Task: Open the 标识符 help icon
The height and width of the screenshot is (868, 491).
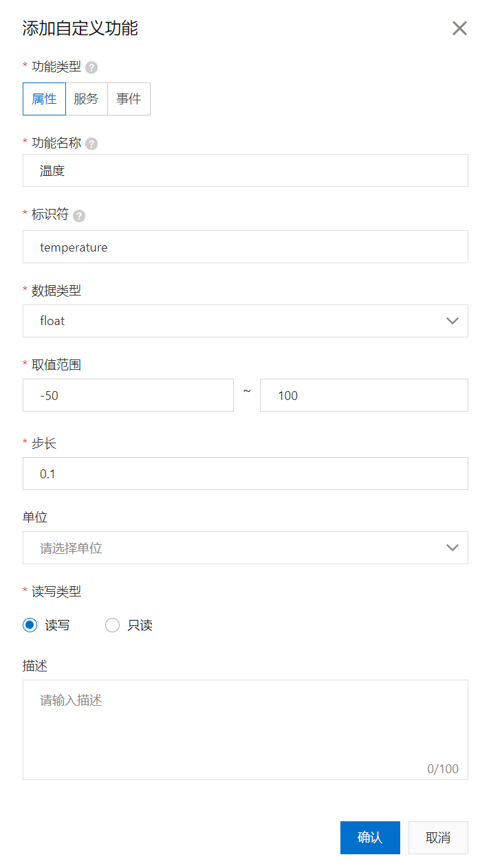Action: click(78, 214)
